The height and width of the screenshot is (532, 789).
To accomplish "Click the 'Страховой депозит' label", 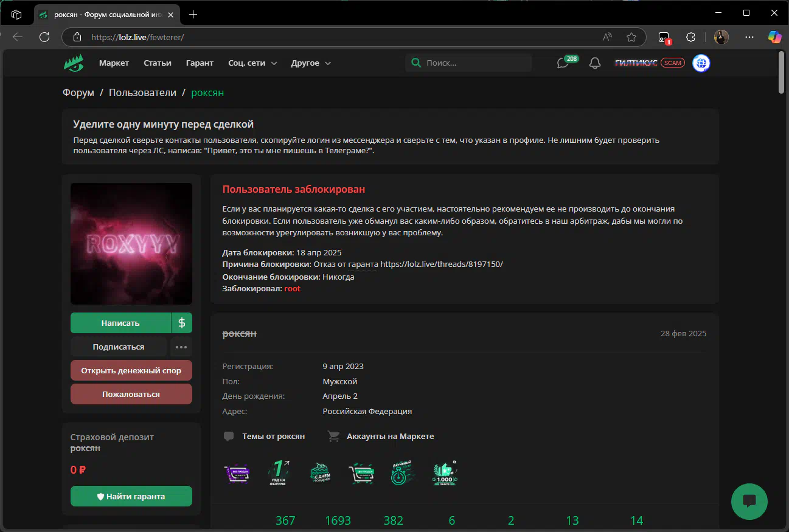I will click(113, 438).
